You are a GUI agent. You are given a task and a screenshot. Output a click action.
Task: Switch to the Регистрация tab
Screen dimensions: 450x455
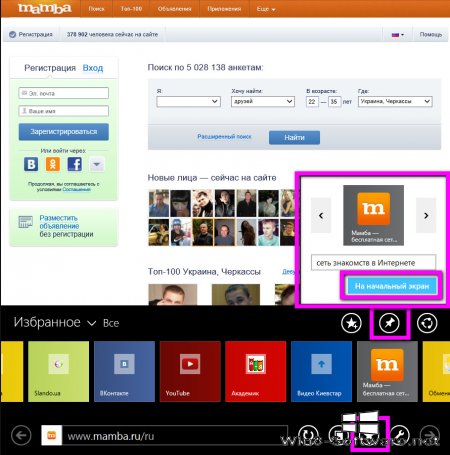[x=50, y=68]
